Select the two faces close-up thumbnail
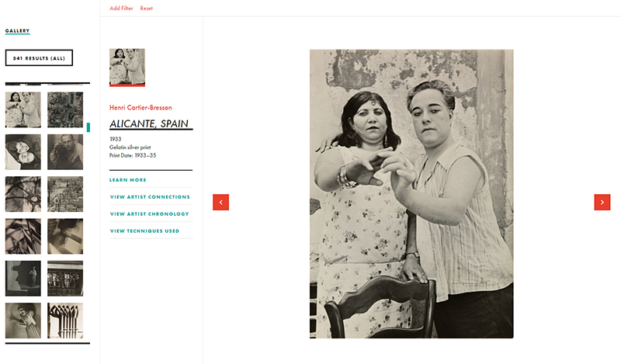Screen dimensions: 621x364 click(23, 152)
